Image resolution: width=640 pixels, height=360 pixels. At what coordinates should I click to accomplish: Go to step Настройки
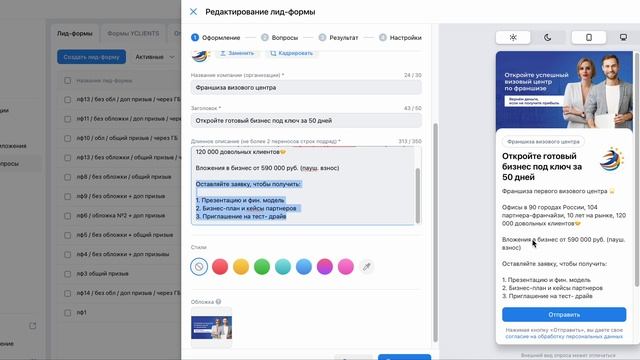pos(400,38)
